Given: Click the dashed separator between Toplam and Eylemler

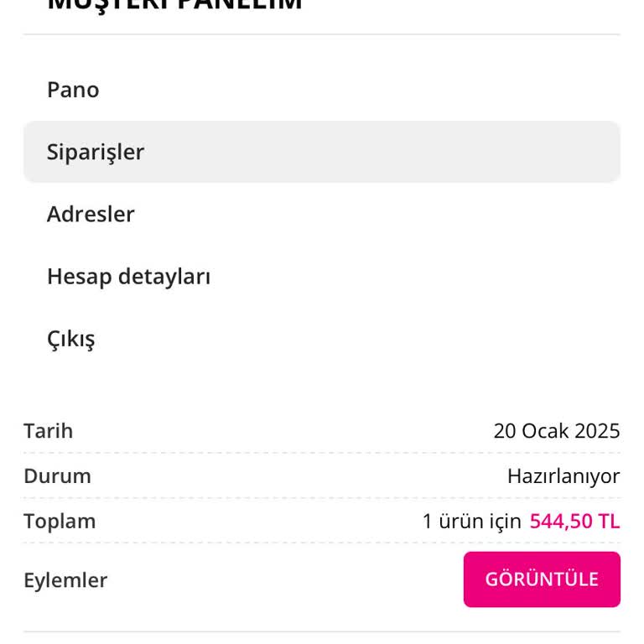Looking at the screenshot, I should click(322, 543).
